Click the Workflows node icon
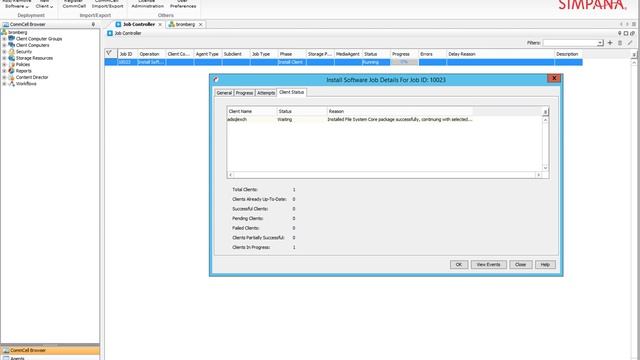This screenshot has width=640, height=360. click(x=11, y=84)
